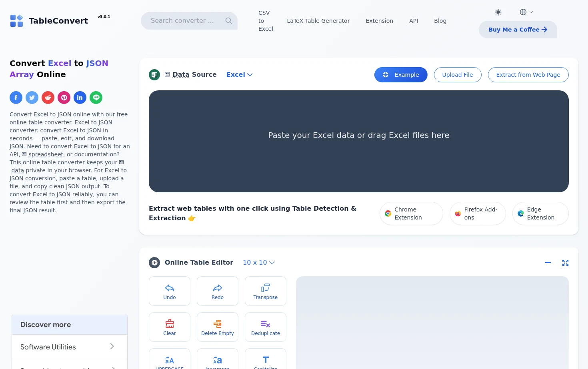Open the Excel data source dropdown
The height and width of the screenshot is (369, 588).
239,75
